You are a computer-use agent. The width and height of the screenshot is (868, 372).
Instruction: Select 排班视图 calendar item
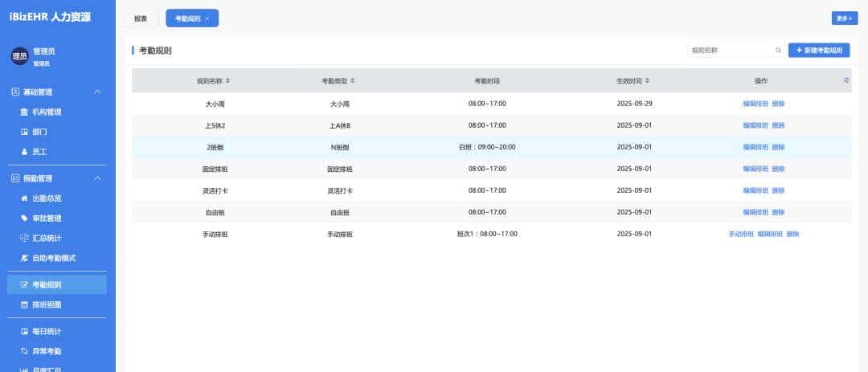[x=46, y=305]
